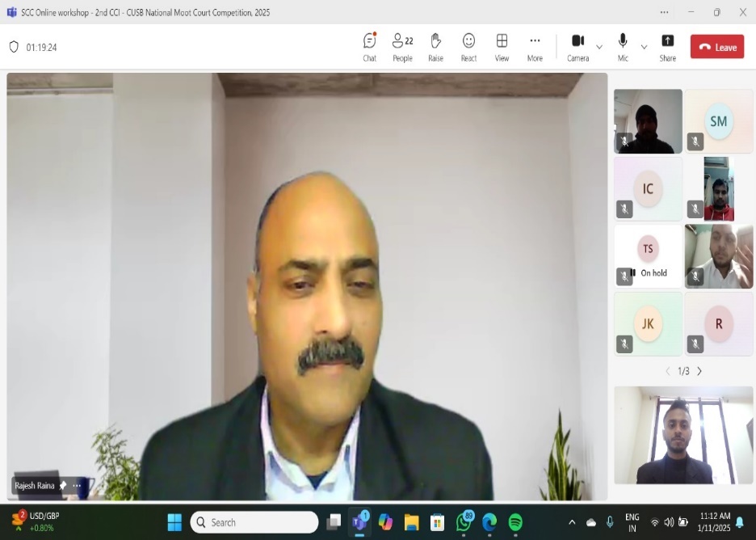This screenshot has width=756, height=540.
Task: Unpin Rajesh Raina's video via pin icon
Action: pyautogui.click(x=63, y=486)
